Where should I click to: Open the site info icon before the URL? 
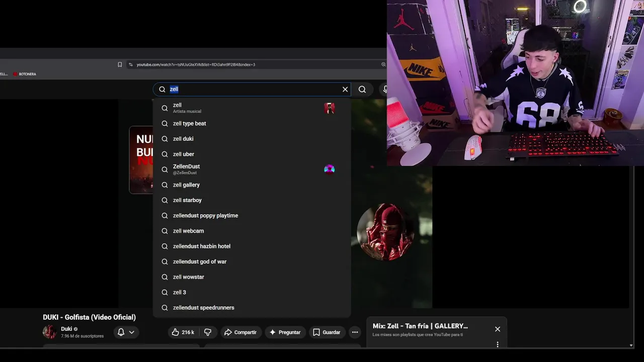(131, 64)
